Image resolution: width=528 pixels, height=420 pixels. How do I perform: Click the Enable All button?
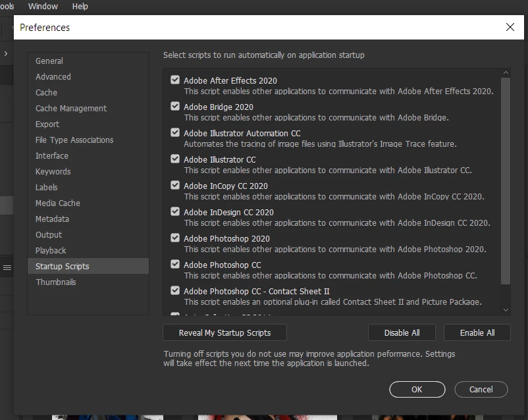click(x=477, y=332)
